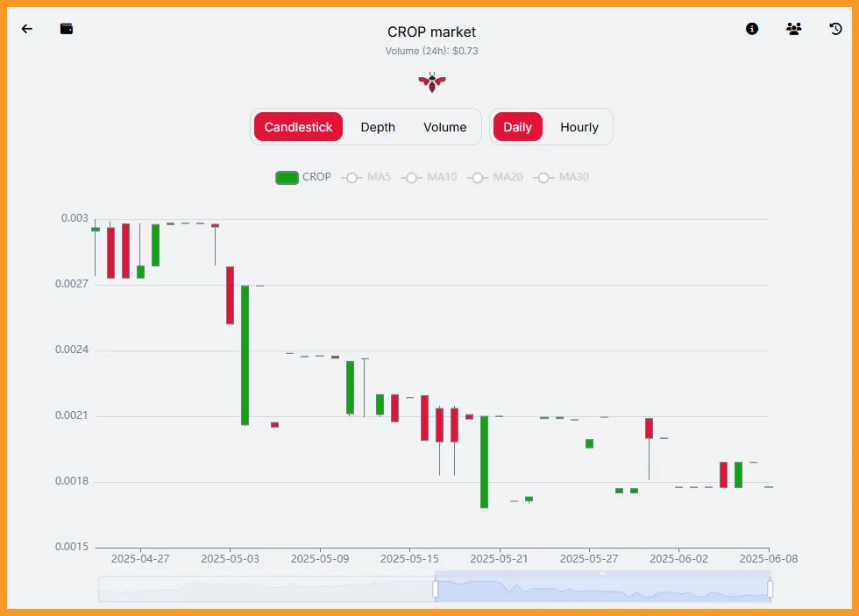Click the 2025-05-15 axis date label
The height and width of the screenshot is (616, 859).
coord(410,559)
